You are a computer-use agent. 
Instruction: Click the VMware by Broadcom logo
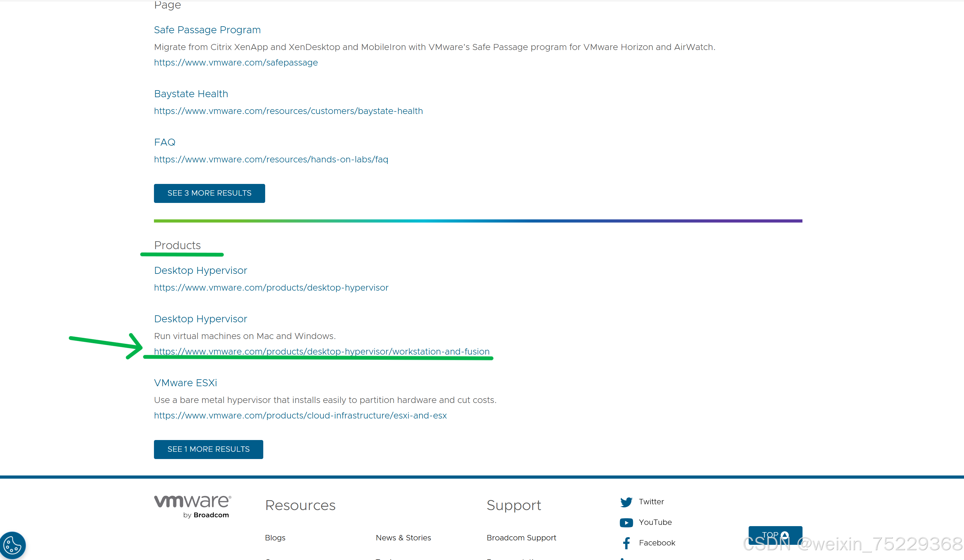click(x=192, y=507)
